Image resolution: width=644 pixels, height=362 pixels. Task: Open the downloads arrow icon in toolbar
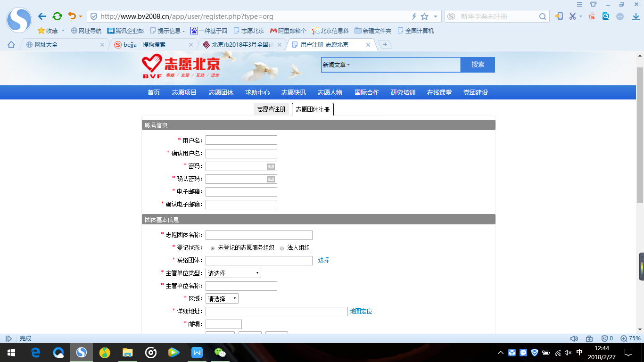[x=636, y=16]
